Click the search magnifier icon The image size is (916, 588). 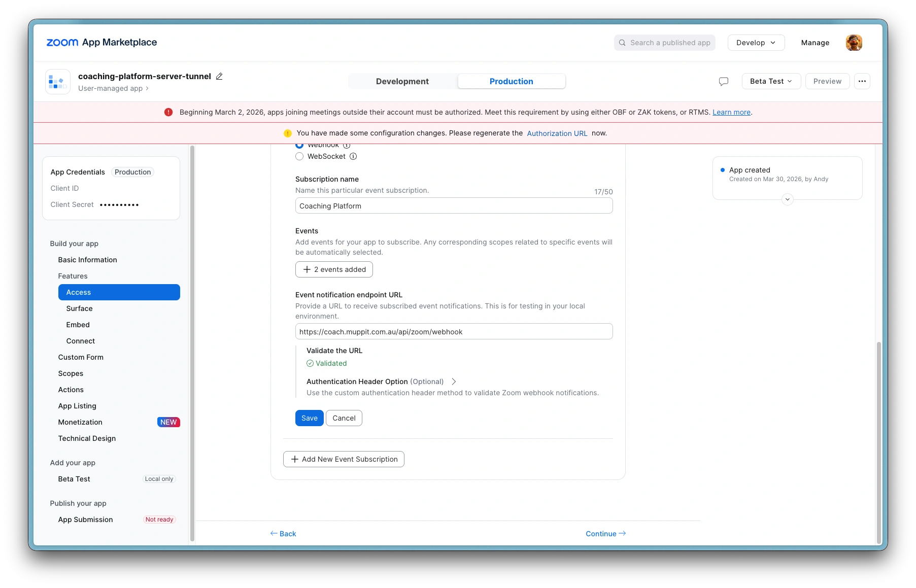622,43
